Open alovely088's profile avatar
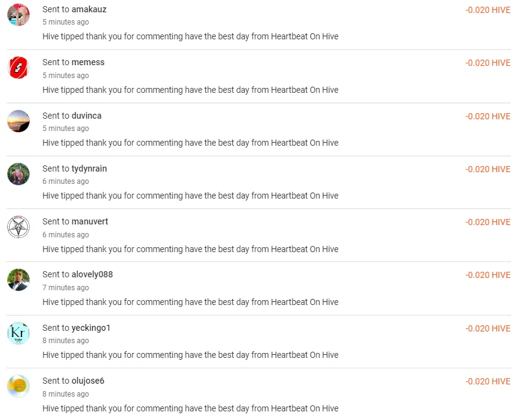515x420 pixels. pyautogui.click(x=18, y=280)
